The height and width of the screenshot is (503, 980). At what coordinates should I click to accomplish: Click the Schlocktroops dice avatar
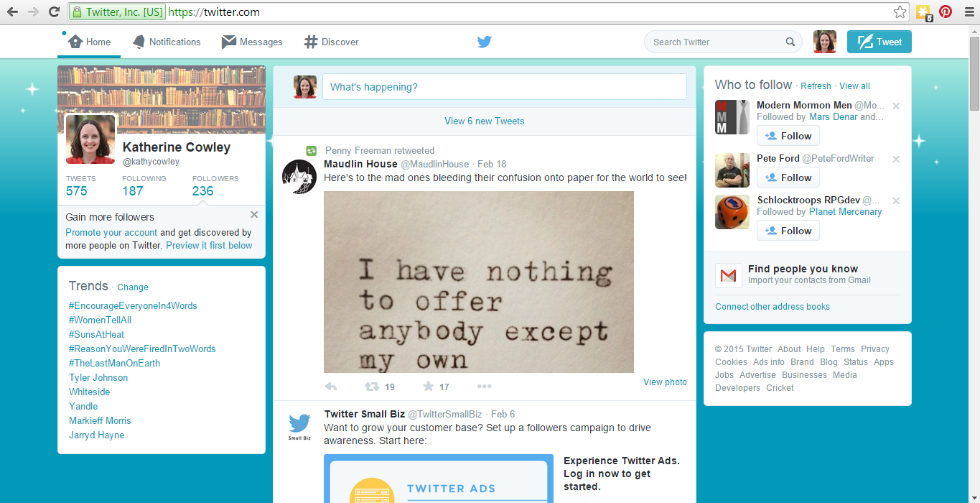(x=732, y=212)
